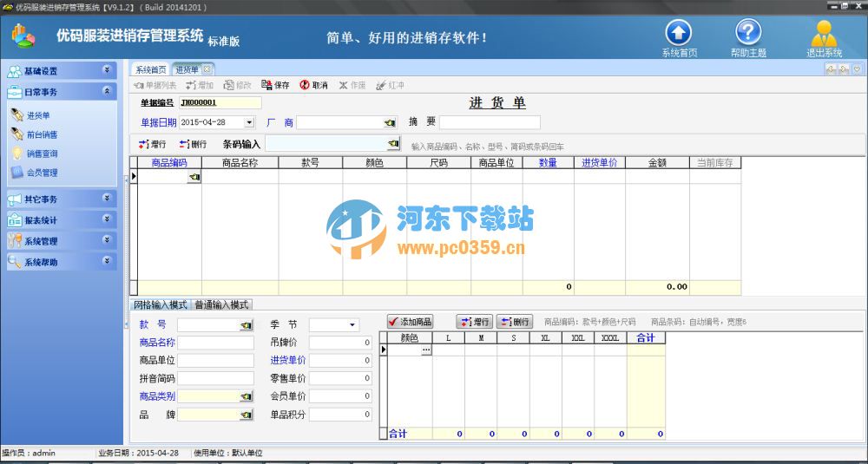
Task: Open 进货单 in the sidebar
Action: 31,115
